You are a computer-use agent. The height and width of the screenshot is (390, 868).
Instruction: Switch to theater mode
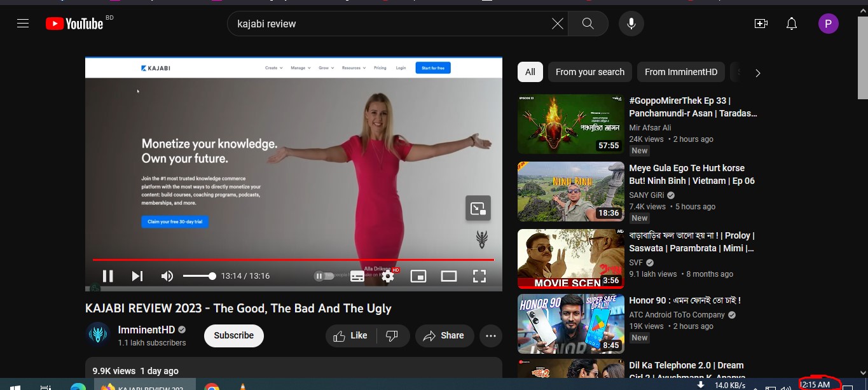pos(449,276)
